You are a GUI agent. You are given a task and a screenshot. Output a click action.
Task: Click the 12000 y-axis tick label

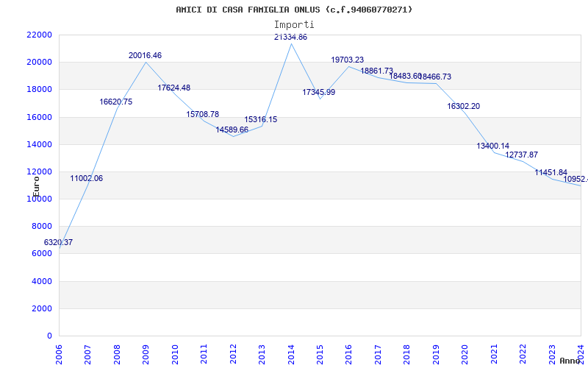(x=40, y=172)
